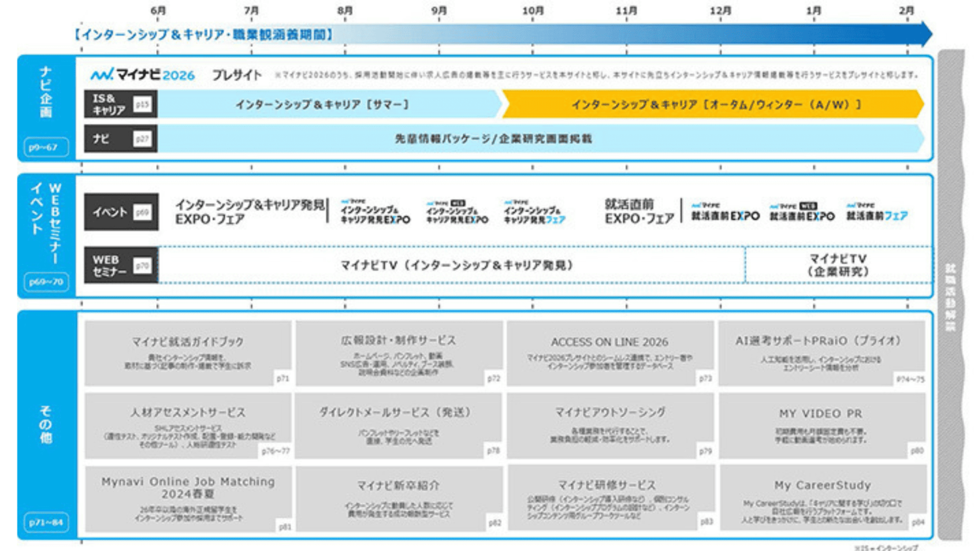Click the インターンシップ&キャリア発見EXPO logo
This screenshot has width=980, height=551.
[x=375, y=213]
